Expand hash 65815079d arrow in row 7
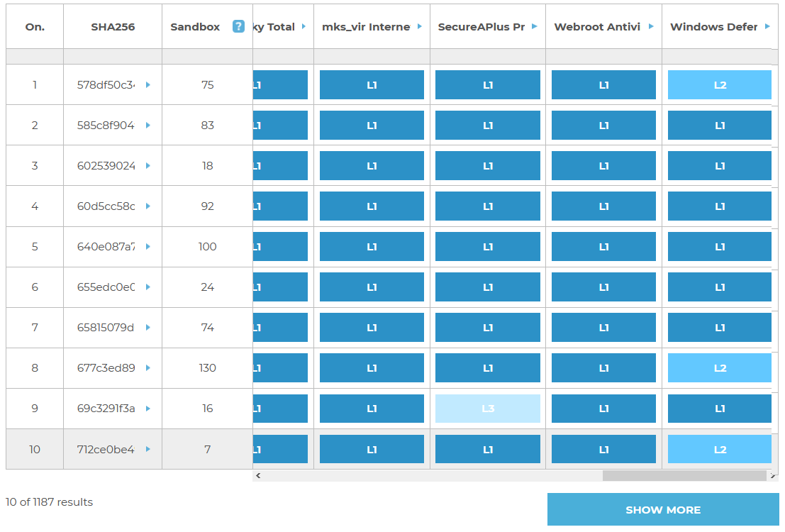The height and width of the screenshot is (532, 785). pyautogui.click(x=148, y=328)
